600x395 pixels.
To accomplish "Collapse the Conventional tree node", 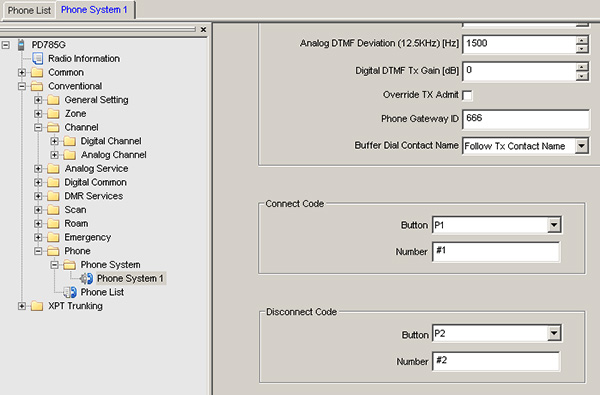I will (x=22, y=86).
